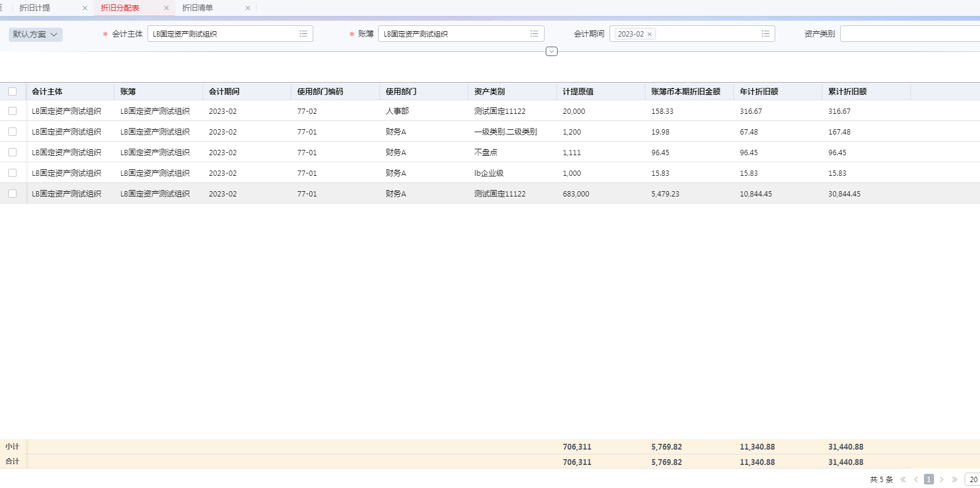This screenshot has height=488, width=980.
Task: Click the 30,844.45 accumulated depreciation cell
Action: (x=844, y=194)
